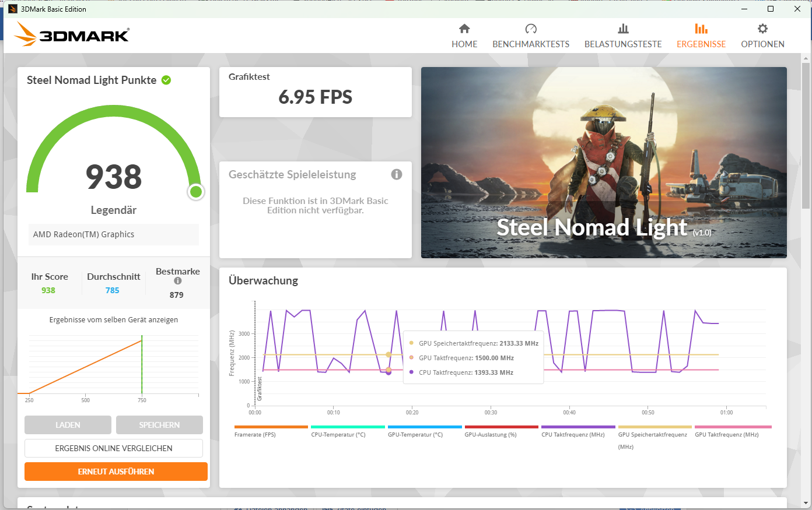Image resolution: width=812 pixels, height=510 pixels.
Task: Click the Benchmarktests gauge icon
Action: (531, 29)
